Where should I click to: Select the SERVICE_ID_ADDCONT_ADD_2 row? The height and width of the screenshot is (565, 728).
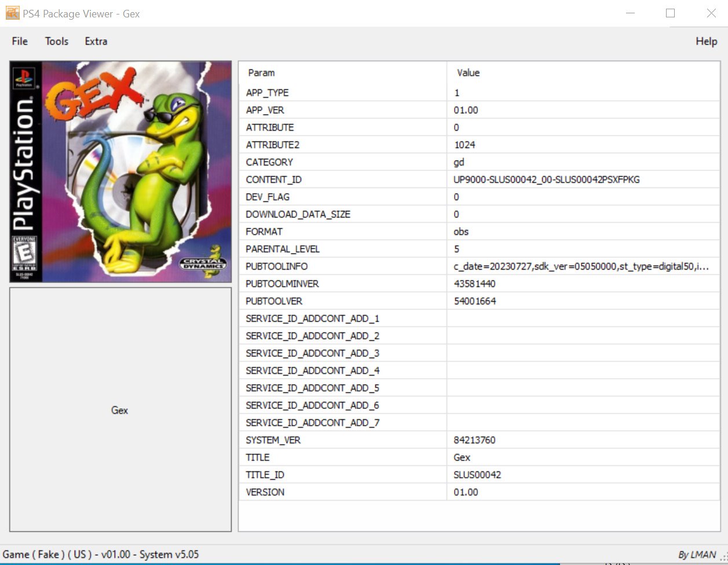coord(480,336)
